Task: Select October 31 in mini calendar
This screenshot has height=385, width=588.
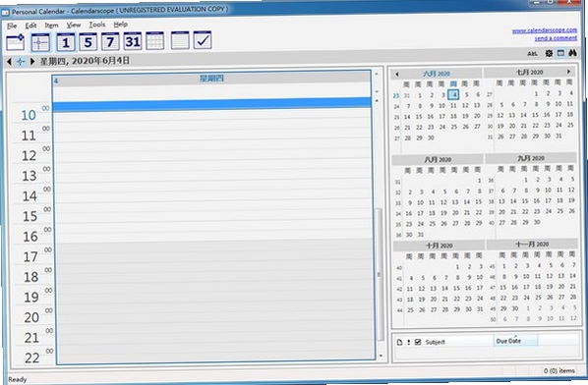Action: (480, 309)
